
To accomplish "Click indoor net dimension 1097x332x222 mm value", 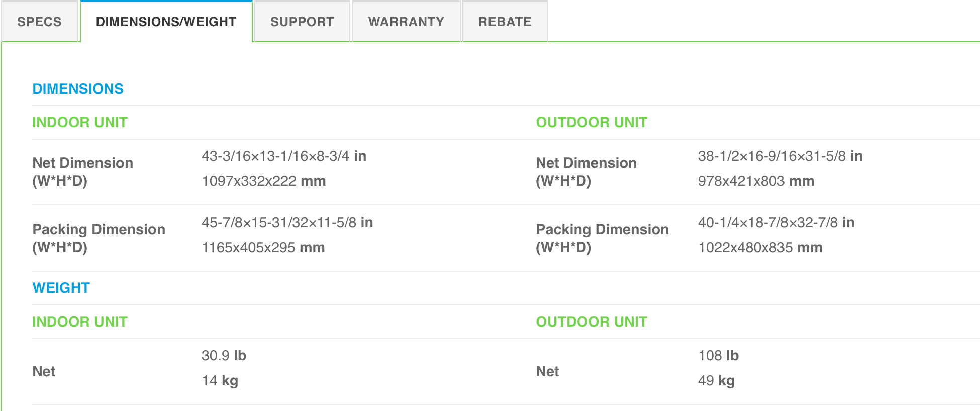I will [263, 181].
